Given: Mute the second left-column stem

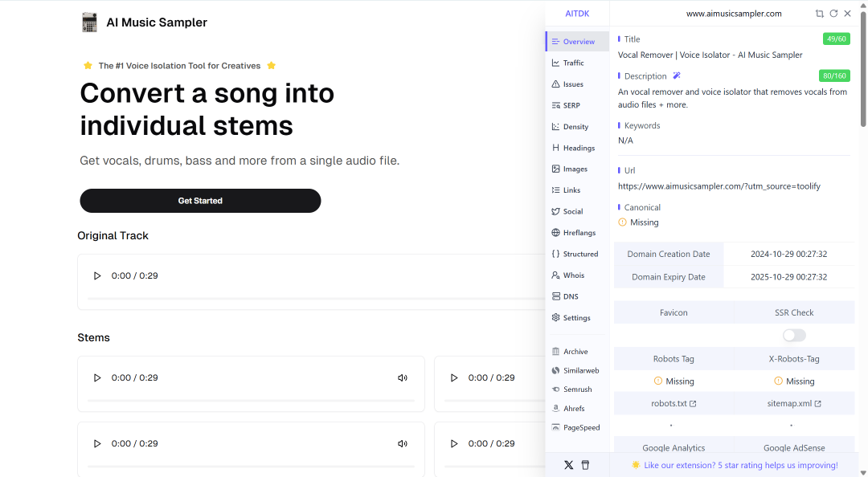Looking at the screenshot, I should point(403,444).
